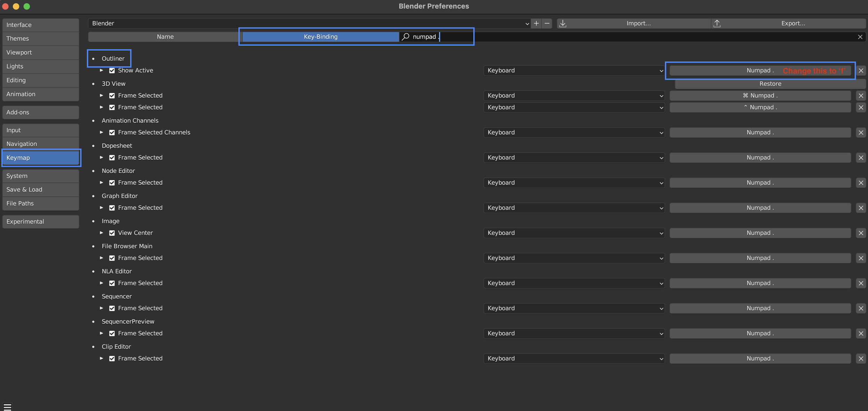Click the remove keymap preset minus icon
The height and width of the screenshot is (411, 868).
pos(547,23)
